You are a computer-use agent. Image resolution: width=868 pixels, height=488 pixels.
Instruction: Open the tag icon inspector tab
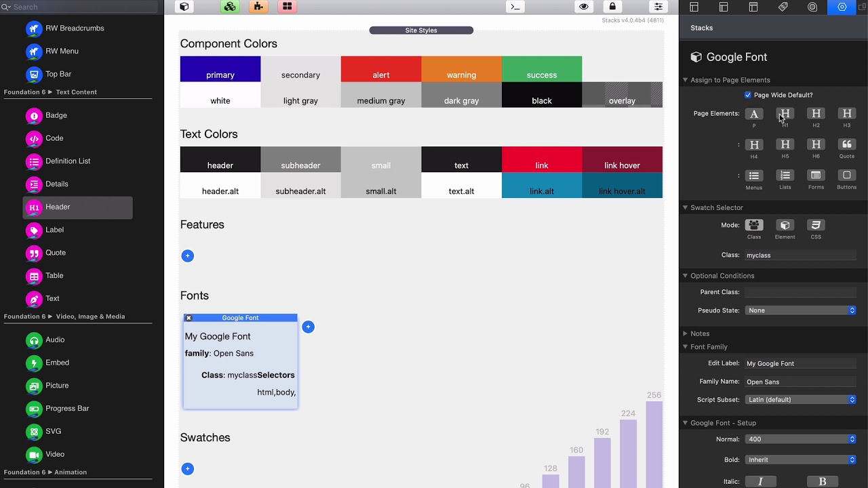(783, 7)
